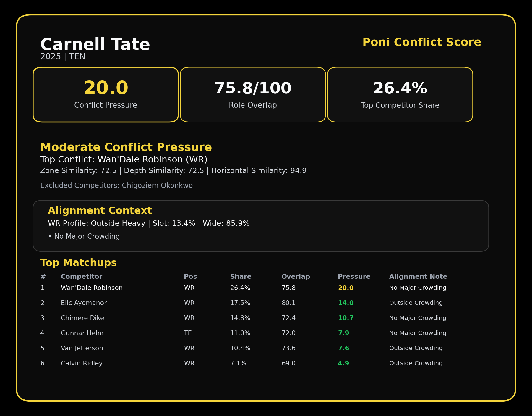This screenshot has width=532, height=416.
Task: Click "Outside Crowding" in Van Jefferson's row
Action: tap(416, 348)
